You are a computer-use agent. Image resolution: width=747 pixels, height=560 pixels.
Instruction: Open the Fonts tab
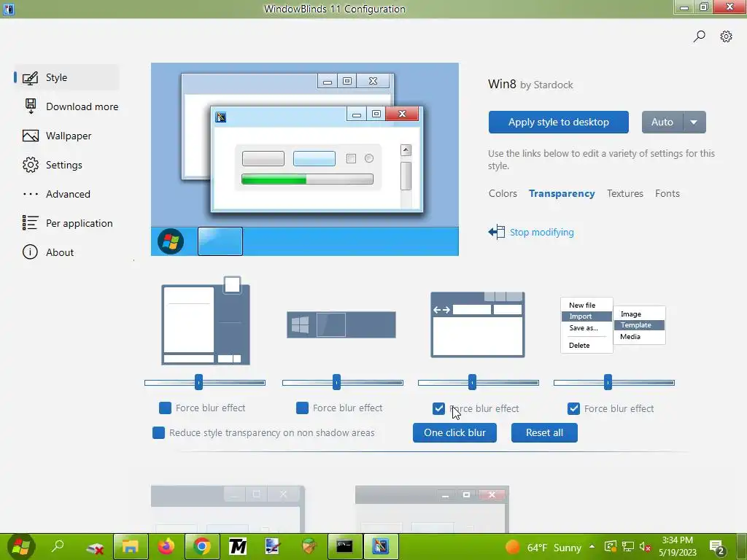coord(667,194)
